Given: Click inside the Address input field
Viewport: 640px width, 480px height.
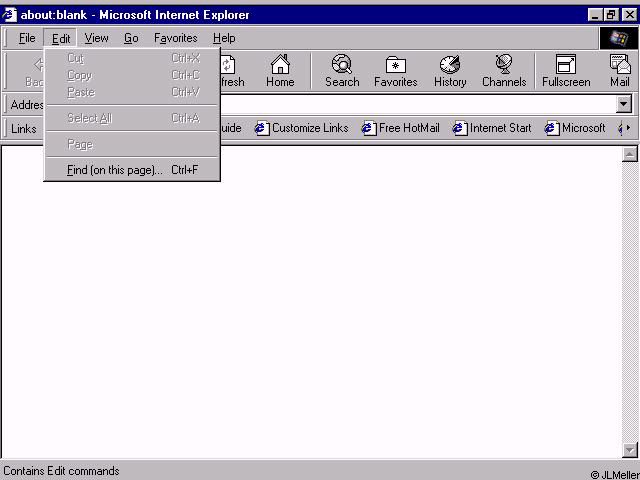Looking at the screenshot, I should [x=418, y=104].
